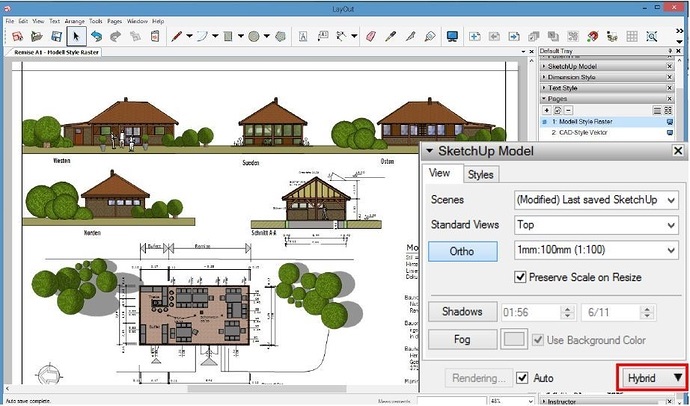
Task: Switch to the Styles tab
Action: pyautogui.click(x=481, y=174)
